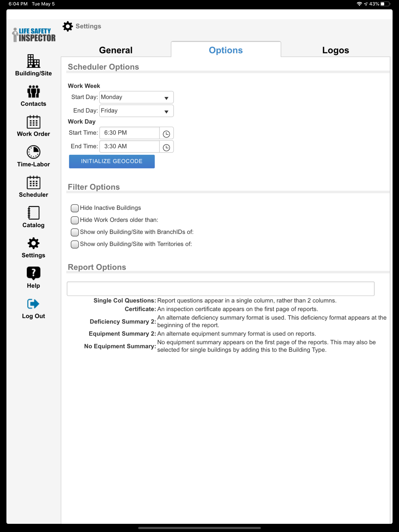
Task: Open the Start Time clock picker
Action: point(166,134)
